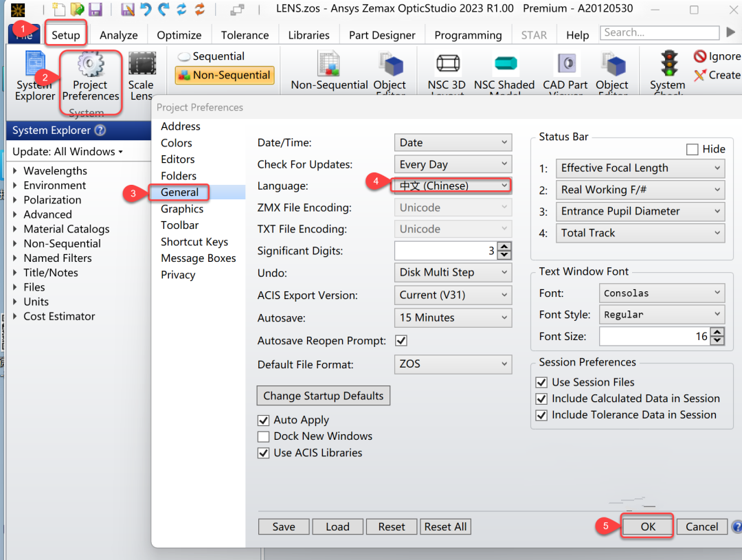Screen dimensions: 742x560
Task: Select Graphics in the preferences list
Action: (182, 209)
